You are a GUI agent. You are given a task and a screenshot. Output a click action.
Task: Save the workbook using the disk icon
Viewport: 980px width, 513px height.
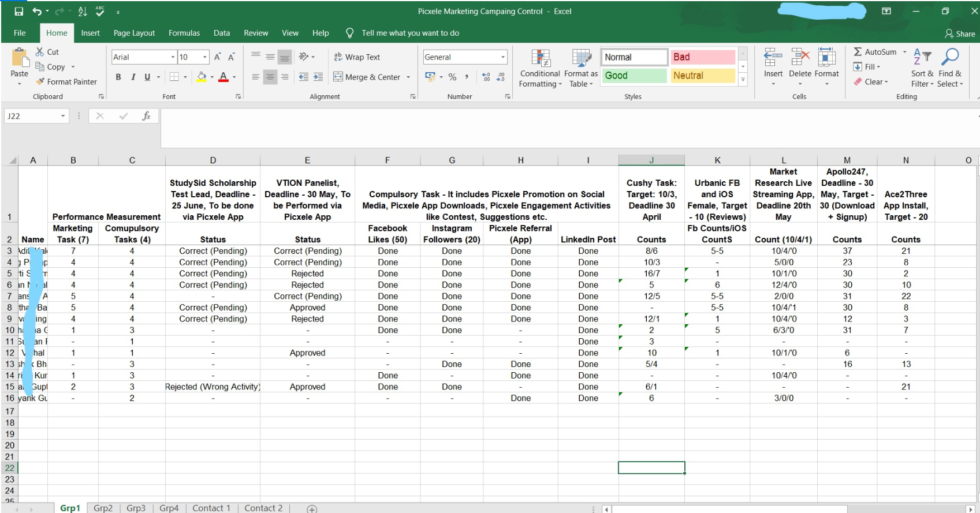click(18, 11)
